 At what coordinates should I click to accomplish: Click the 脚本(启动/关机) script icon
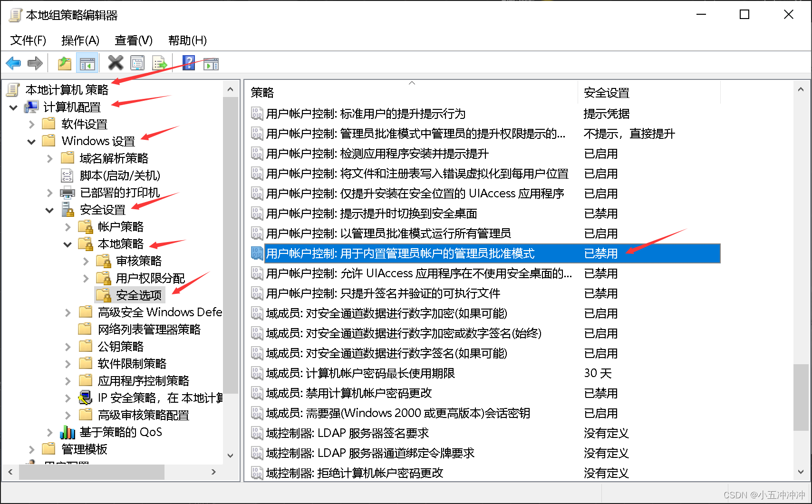point(67,175)
